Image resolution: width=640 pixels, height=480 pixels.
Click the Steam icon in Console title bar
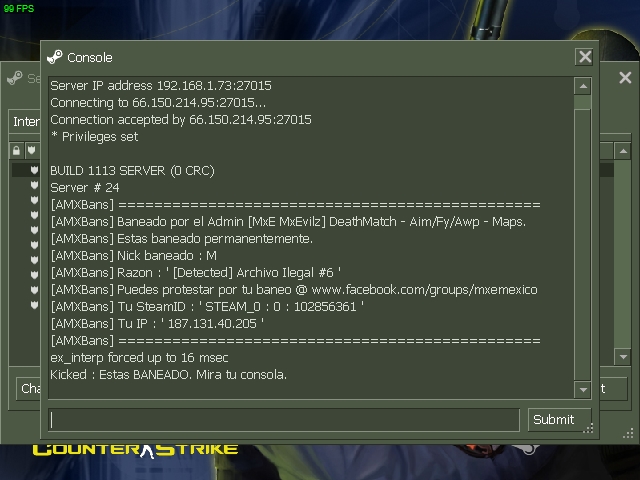point(55,57)
